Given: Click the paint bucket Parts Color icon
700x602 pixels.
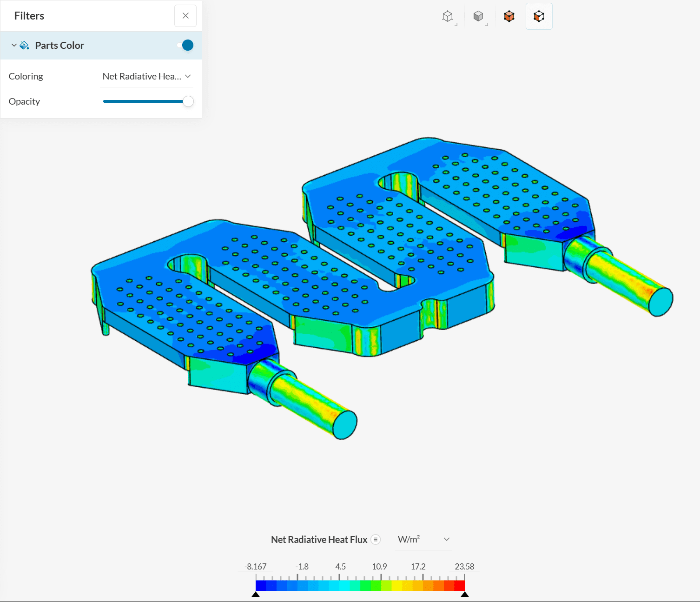Looking at the screenshot, I should [25, 46].
